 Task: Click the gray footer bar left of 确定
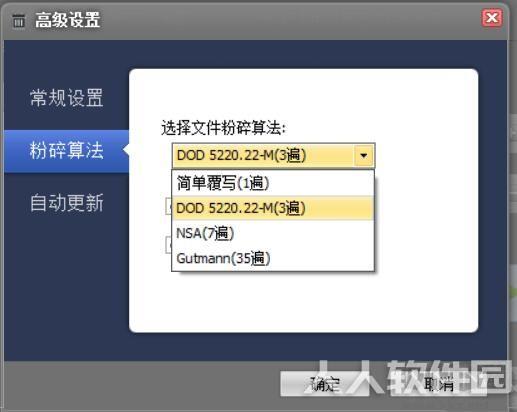tap(140, 384)
